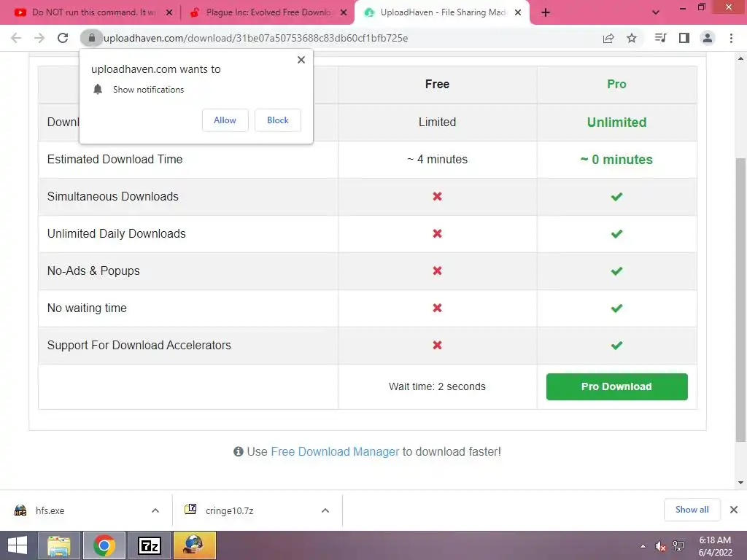This screenshot has height=560, width=747.
Task: Click the red X for Support For Download Accelerators
Action: point(437,345)
